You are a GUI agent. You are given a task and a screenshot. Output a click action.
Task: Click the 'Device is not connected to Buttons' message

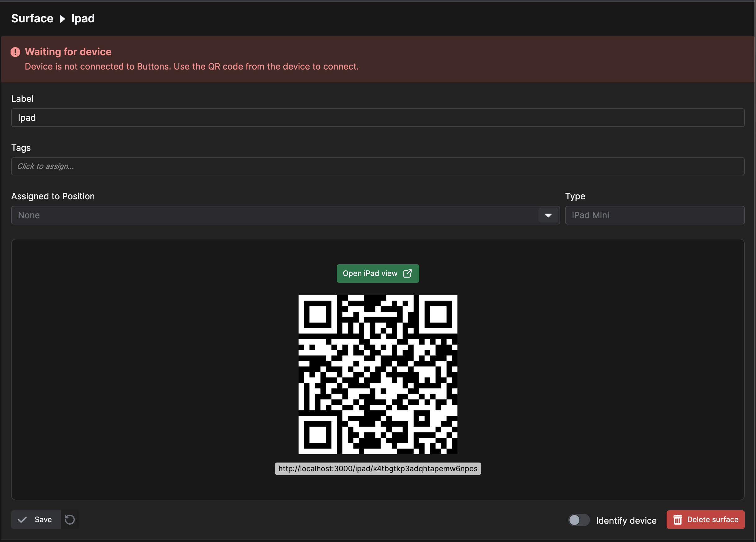coord(192,67)
